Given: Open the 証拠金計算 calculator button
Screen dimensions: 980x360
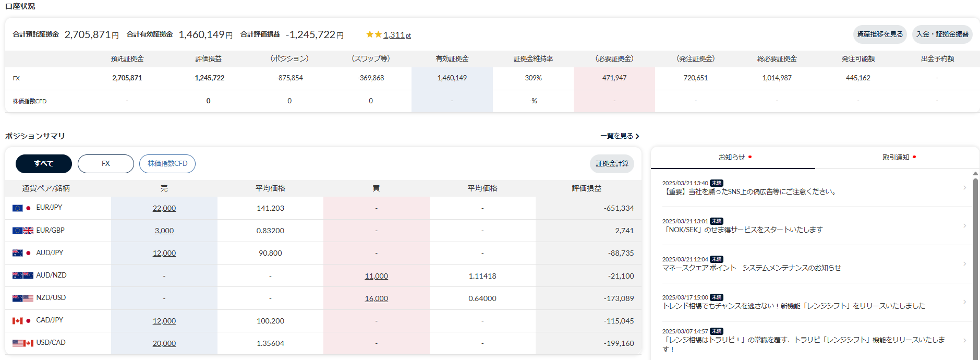Looking at the screenshot, I should tap(612, 164).
